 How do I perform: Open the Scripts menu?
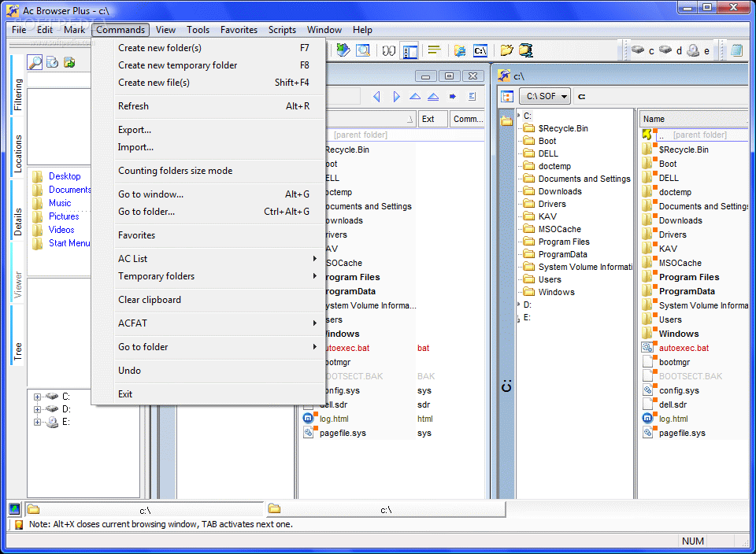pyautogui.click(x=282, y=30)
